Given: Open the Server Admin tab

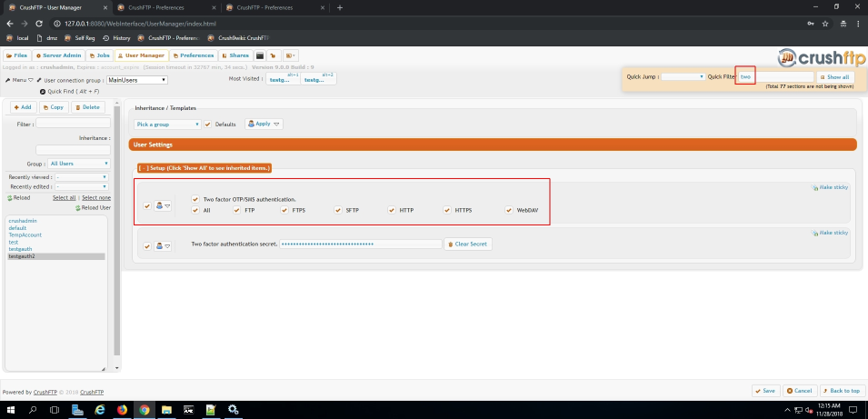Looking at the screenshot, I should pyautogui.click(x=59, y=56).
